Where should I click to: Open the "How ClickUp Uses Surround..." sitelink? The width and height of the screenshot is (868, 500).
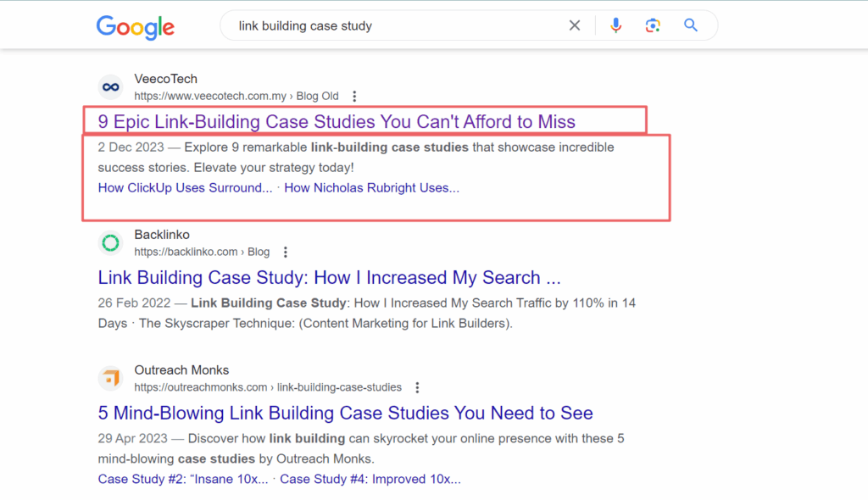pyautogui.click(x=185, y=187)
